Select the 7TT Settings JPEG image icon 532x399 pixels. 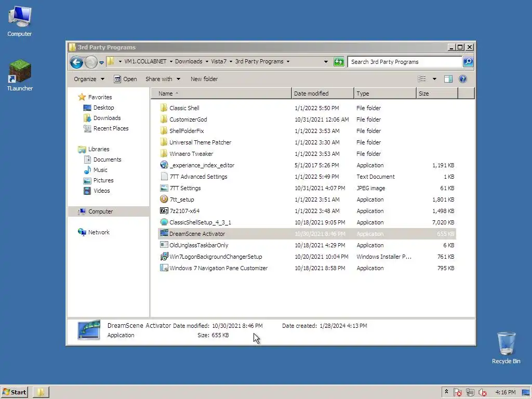[164, 188]
